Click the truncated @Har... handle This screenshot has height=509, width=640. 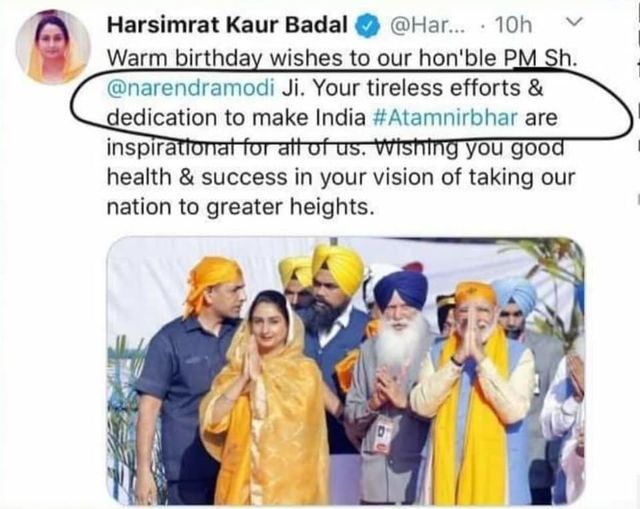click(x=428, y=26)
